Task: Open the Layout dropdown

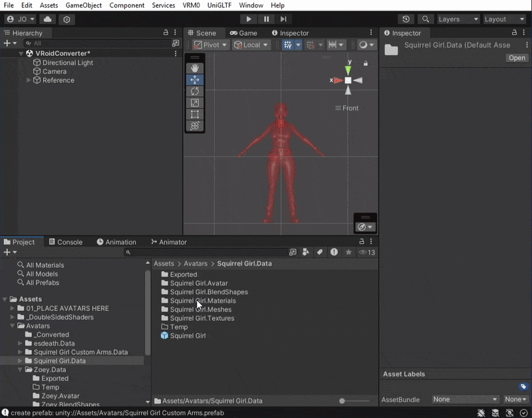Action: pyautogui.click(x=505, y=19)
